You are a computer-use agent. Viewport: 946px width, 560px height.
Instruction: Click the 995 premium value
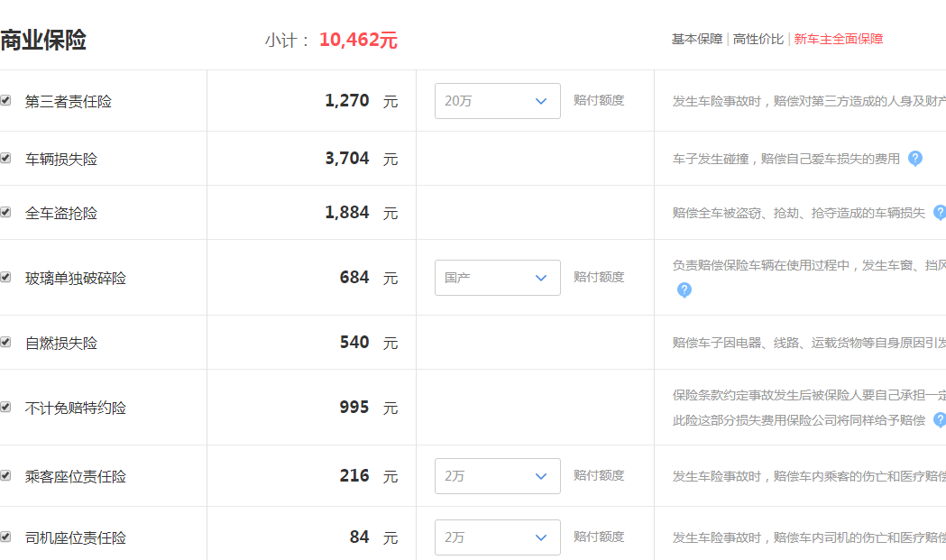pyautogui.click(x=354, y=408)
